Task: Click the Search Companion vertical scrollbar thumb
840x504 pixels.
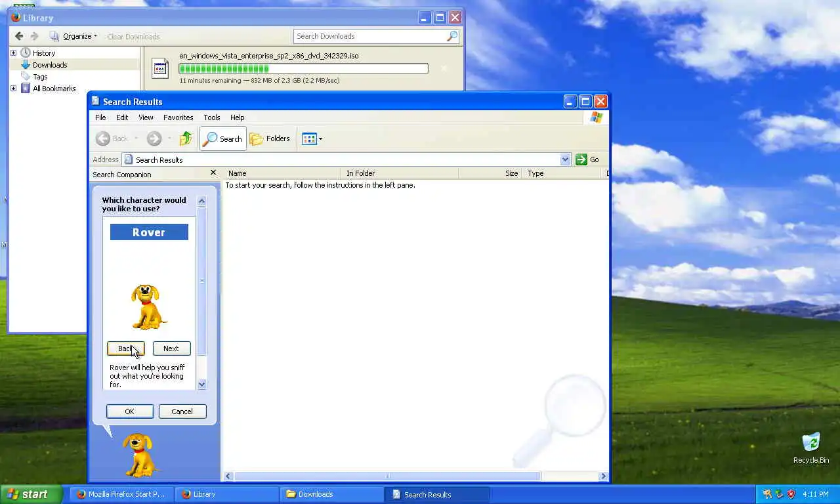Action: (x=201, y=281)
